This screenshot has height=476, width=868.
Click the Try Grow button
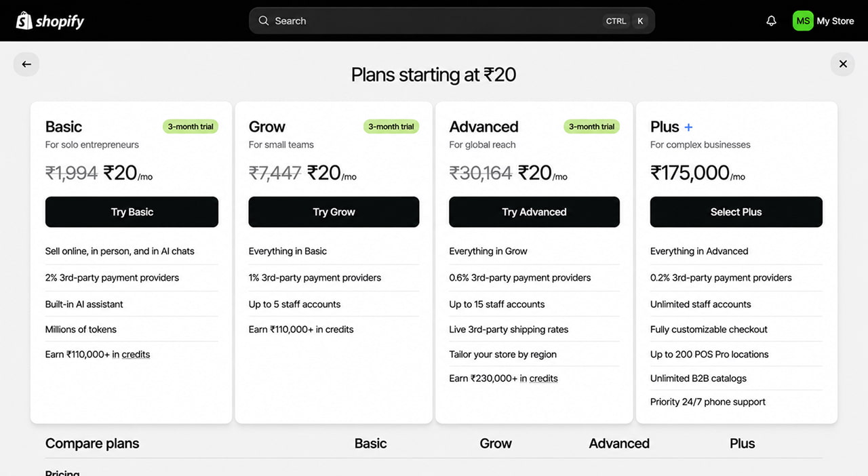click(334, 212)
